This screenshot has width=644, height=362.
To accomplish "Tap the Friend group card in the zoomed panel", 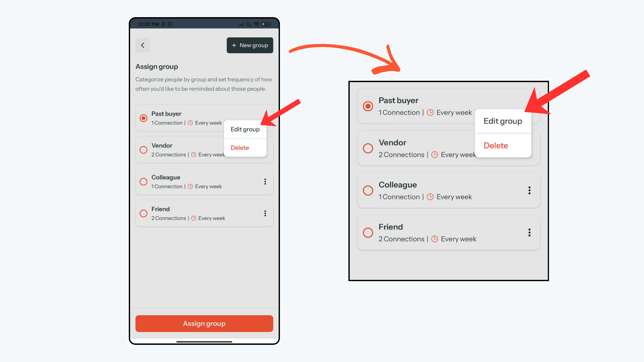I will (x=449, y=233).
